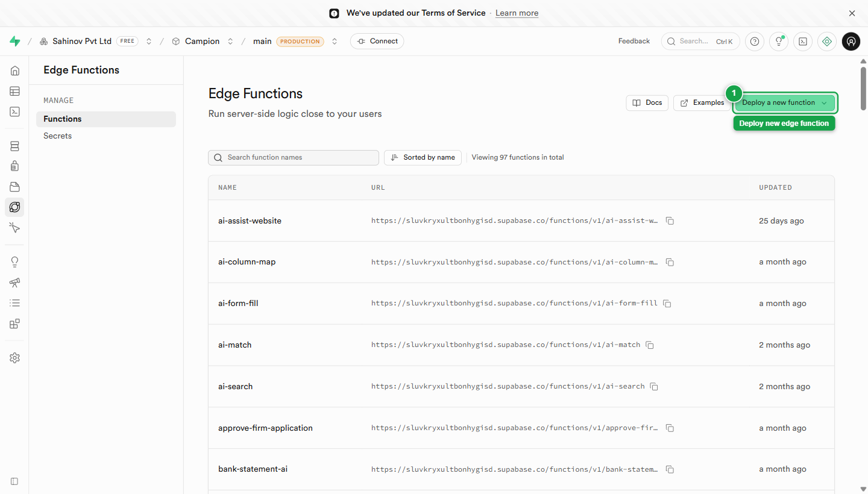The height and width of the screenshot is (494, 868).
Task: Click the Supabase logo in header
Action: click(x=15, y=41)
